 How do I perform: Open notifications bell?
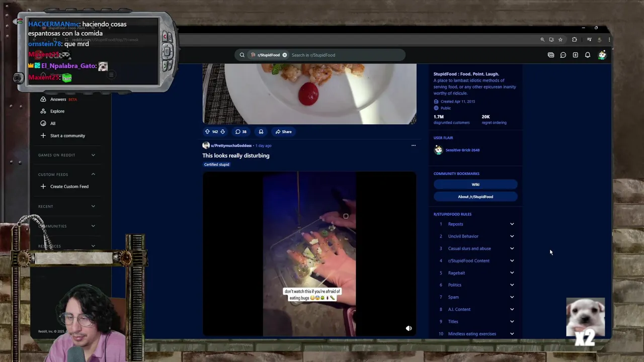pyautogui.click(x=587, y=55)
